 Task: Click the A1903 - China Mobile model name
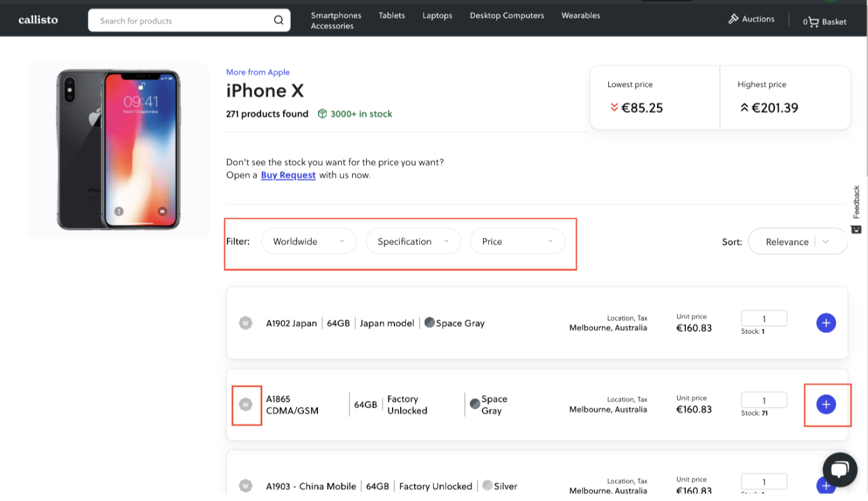(311, 486)
